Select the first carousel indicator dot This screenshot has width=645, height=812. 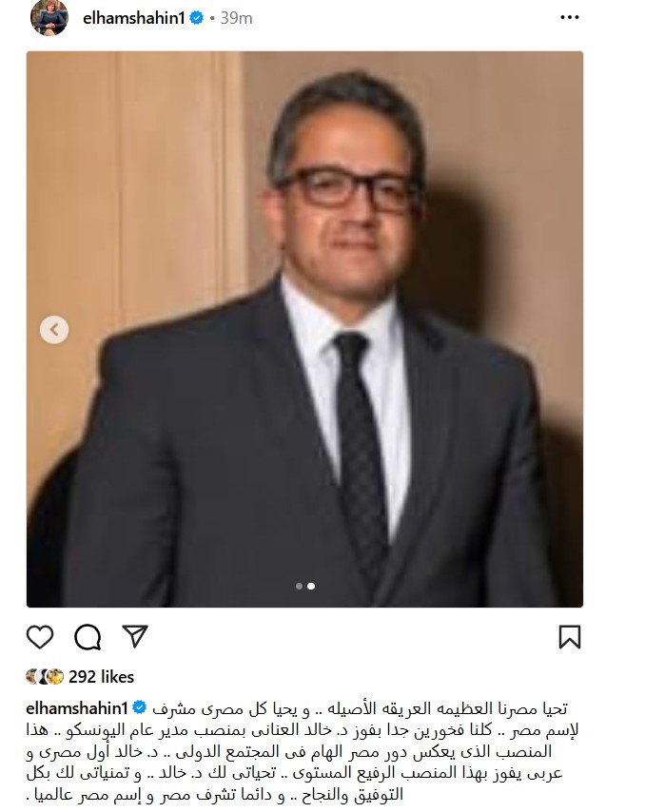coord(299,587)
